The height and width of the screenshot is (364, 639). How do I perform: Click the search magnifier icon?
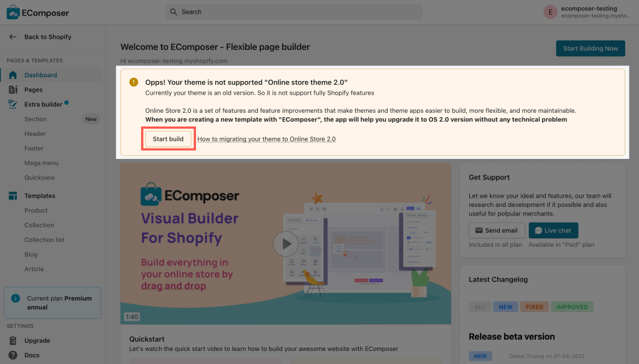[173, 12]
